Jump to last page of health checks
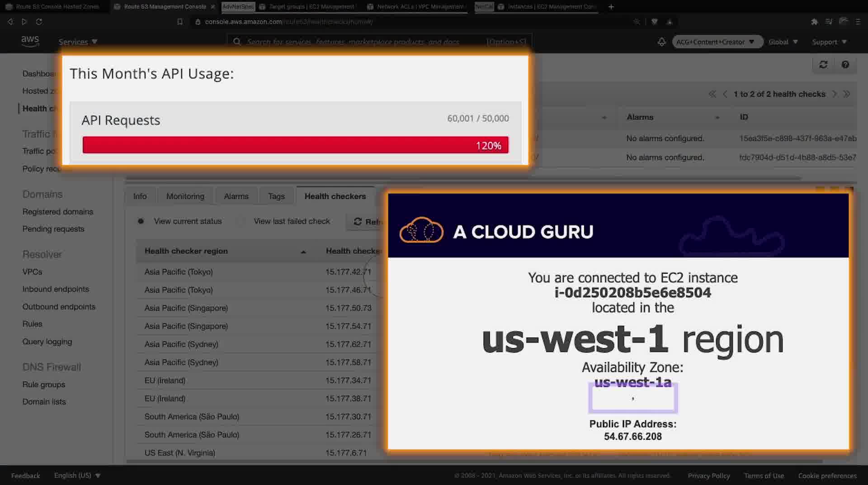Viewport: 868px width, 485px height. coord(847,94)
